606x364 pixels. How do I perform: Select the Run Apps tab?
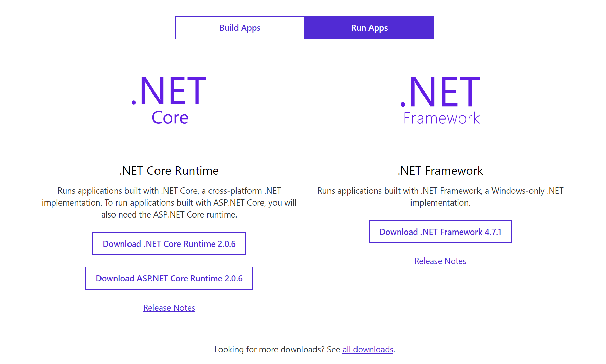(369, 28)
